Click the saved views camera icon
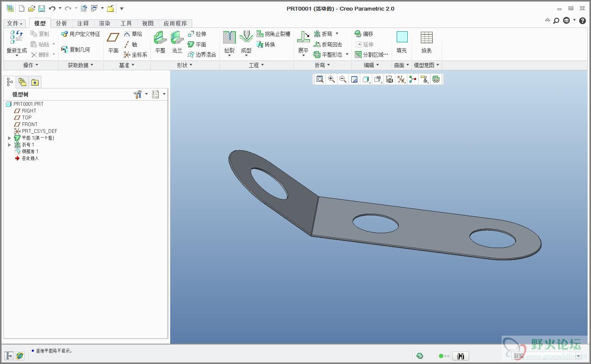Screen dimensions: 591x364 [x=389, y=79]
